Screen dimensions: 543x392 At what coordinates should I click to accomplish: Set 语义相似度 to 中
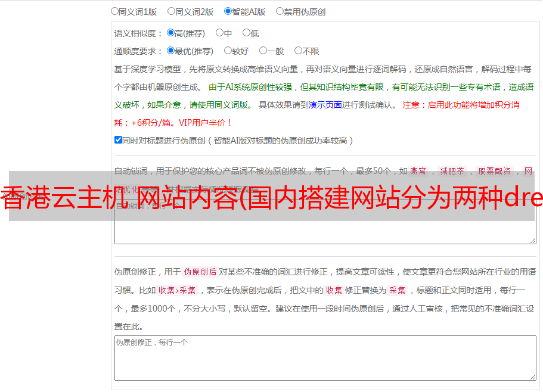tap(219, 33)
